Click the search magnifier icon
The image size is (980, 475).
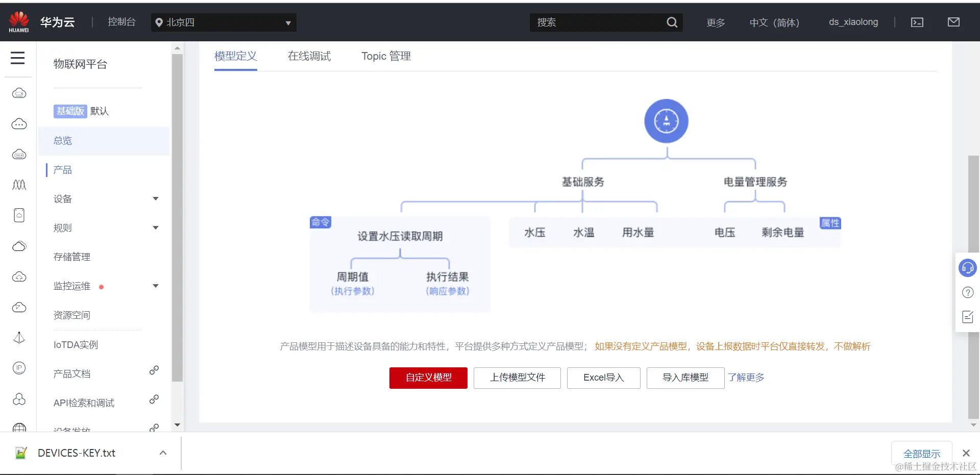(672, 22)
